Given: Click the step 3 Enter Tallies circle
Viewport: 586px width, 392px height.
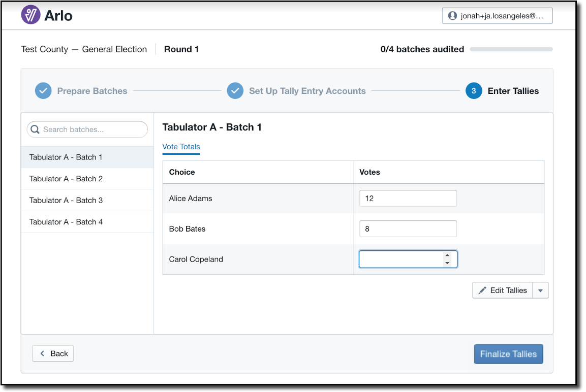Looking at the screenshot, I should (474, 91).
